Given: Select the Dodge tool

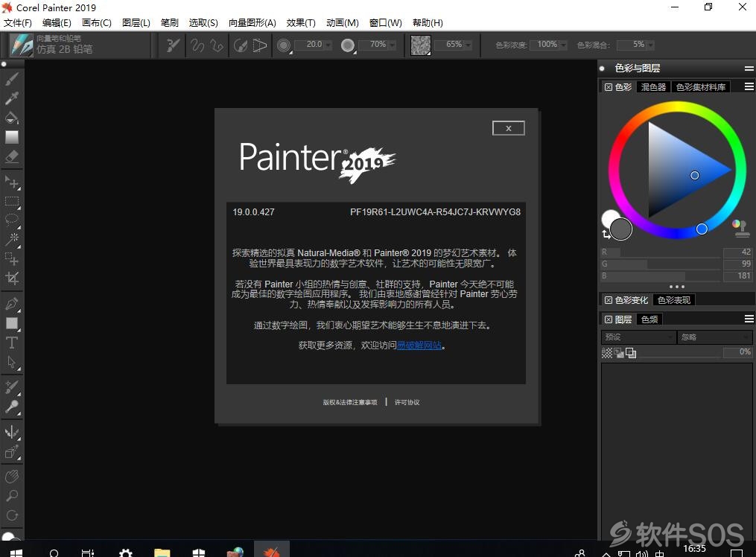Looking at the screenshot, I should (x=12, y=407).
